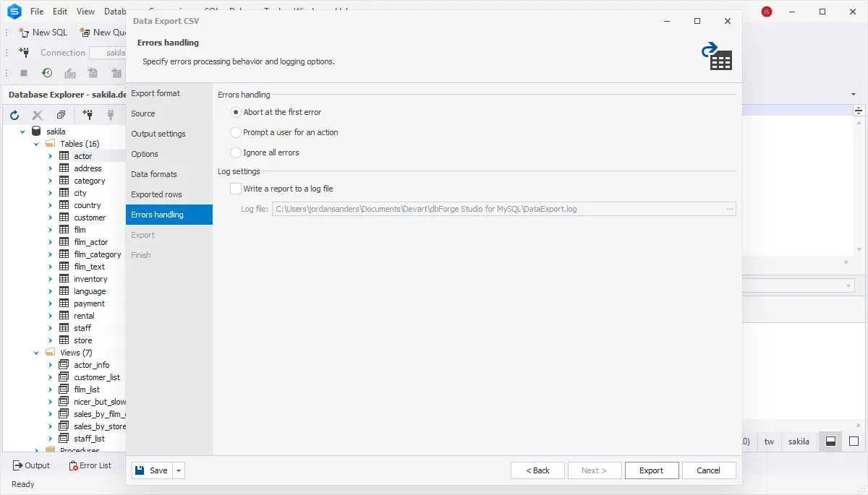
Task: Select 'Abort at the first error' radio button
Action: (x=236, y=112)
